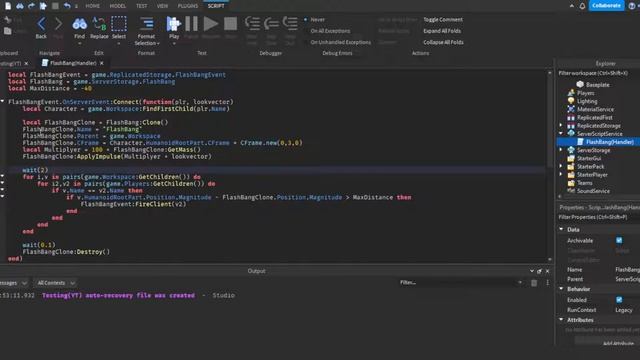
Task: Click the MaterialService icon in Explorer
Action: click(571, 109)
